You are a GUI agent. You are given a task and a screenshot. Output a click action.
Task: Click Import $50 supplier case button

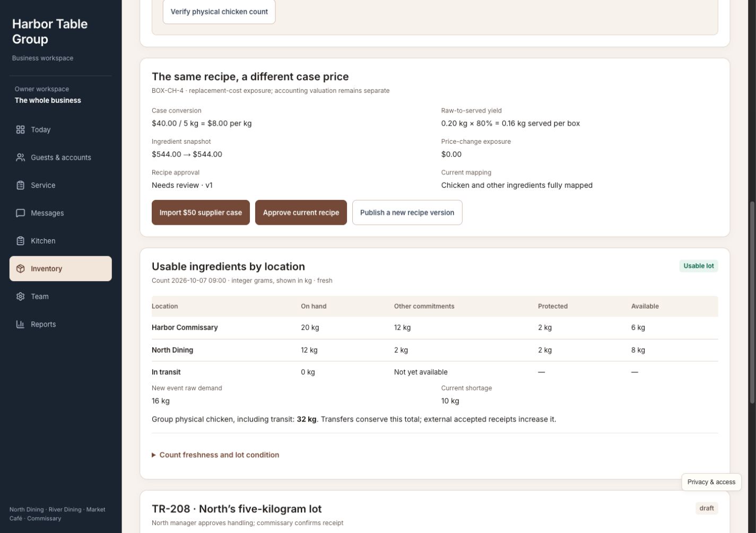(201, 213)
